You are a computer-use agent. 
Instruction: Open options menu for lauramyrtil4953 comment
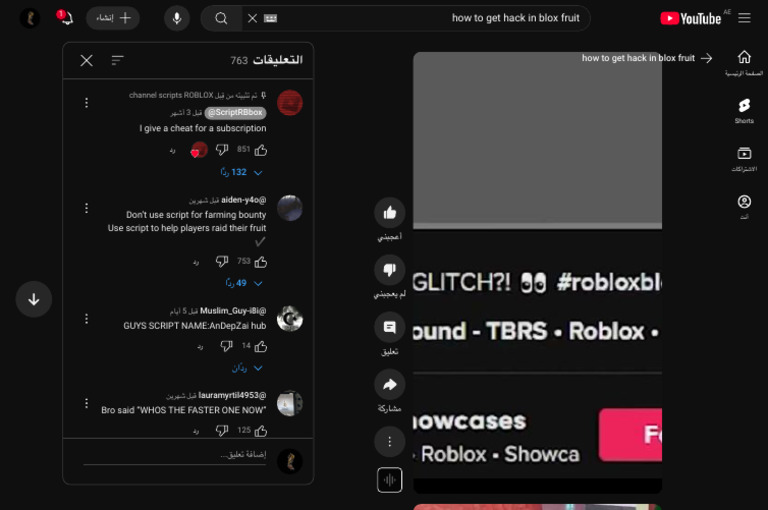pyautogui.click(x=86, y=403)
